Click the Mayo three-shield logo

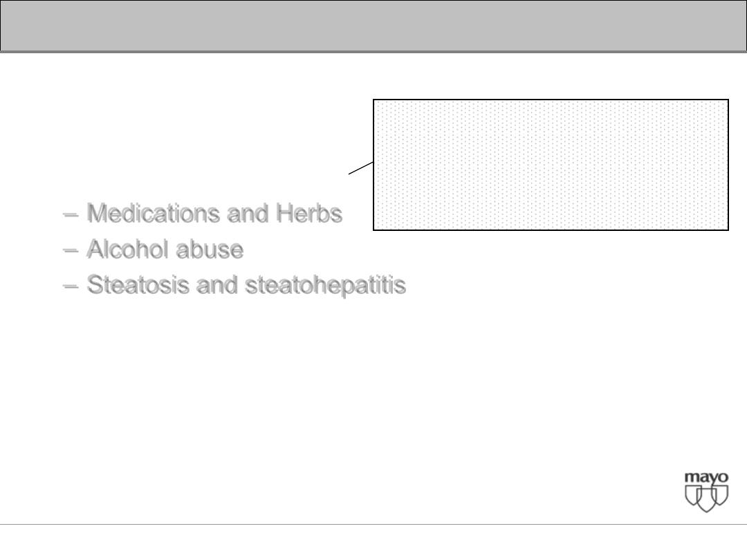(706, 492)
